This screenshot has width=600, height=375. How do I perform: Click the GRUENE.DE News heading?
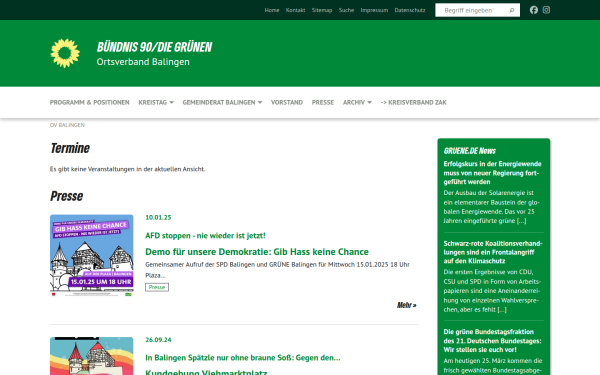pos(470,151)
